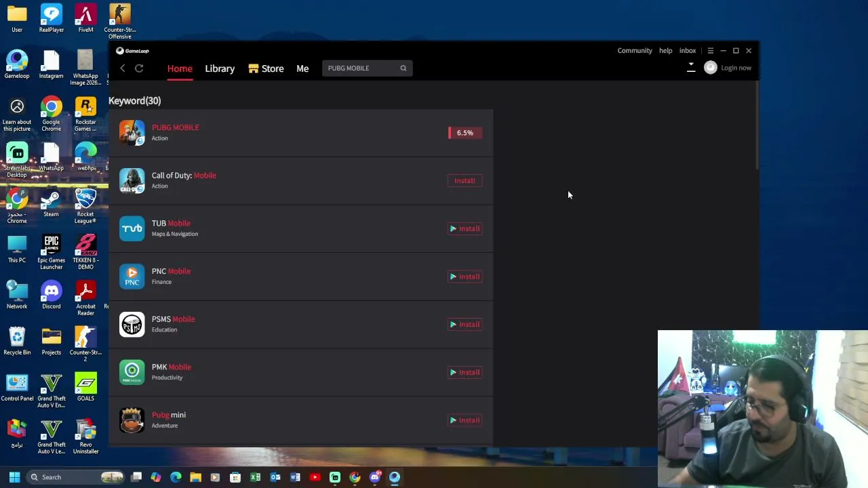Select the Steam desktop icon
Image resolution: width=868 pixels, height=488 pixels.
(51, 203)
